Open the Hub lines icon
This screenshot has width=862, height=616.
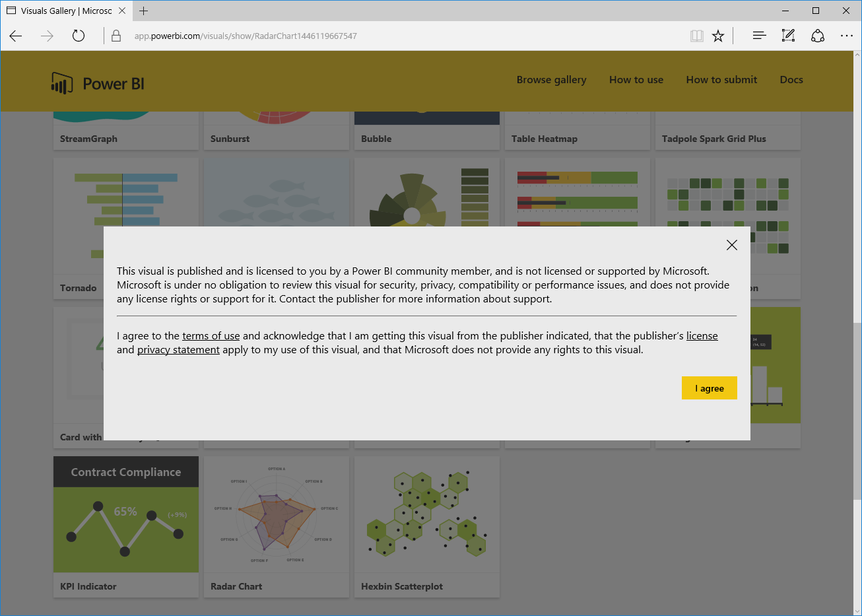coord(759,36)
